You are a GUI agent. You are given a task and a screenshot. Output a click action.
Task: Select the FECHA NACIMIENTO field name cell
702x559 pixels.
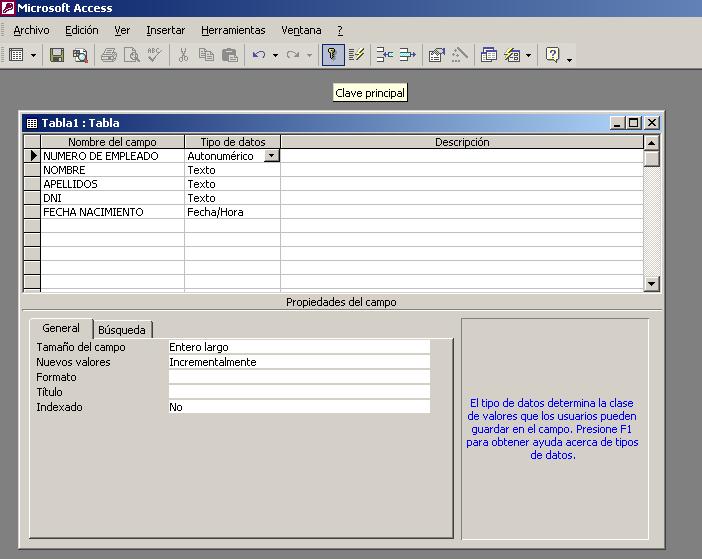112,212
